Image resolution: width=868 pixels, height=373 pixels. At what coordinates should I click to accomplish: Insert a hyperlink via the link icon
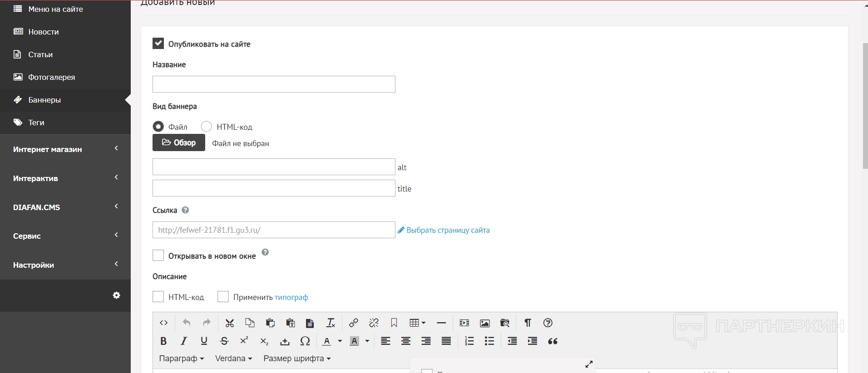coord(354,323)
